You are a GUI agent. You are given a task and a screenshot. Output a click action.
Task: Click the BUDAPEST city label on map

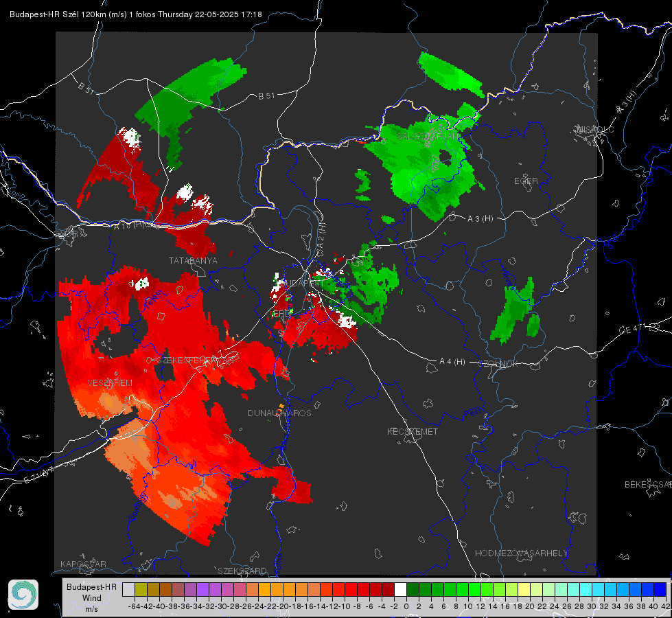[303, 283]
